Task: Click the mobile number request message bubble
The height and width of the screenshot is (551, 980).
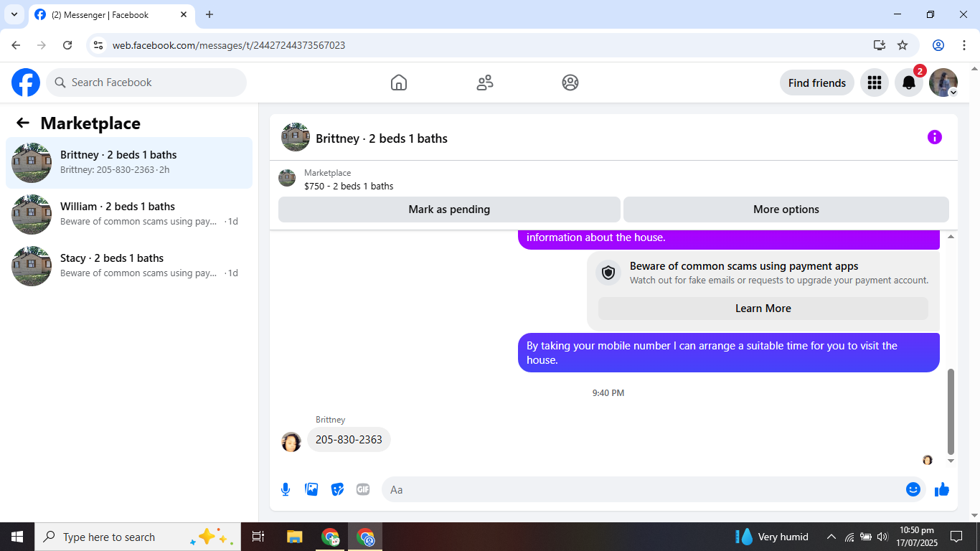Action: (x=729, y=352)
